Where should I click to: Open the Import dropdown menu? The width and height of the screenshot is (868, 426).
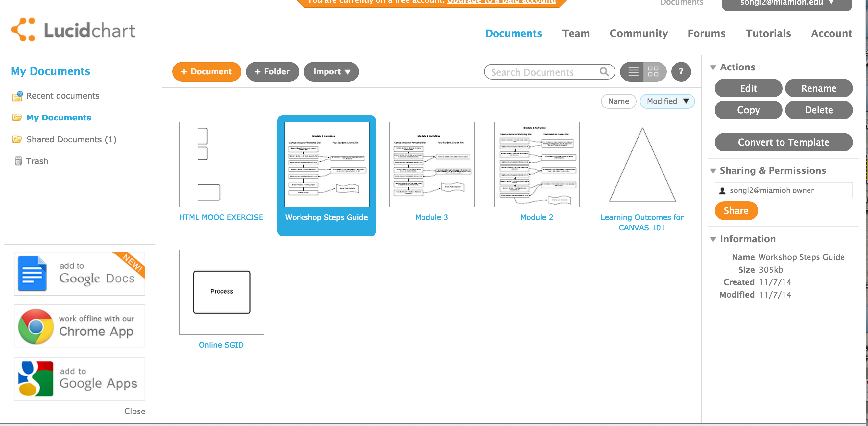(331, 71)
